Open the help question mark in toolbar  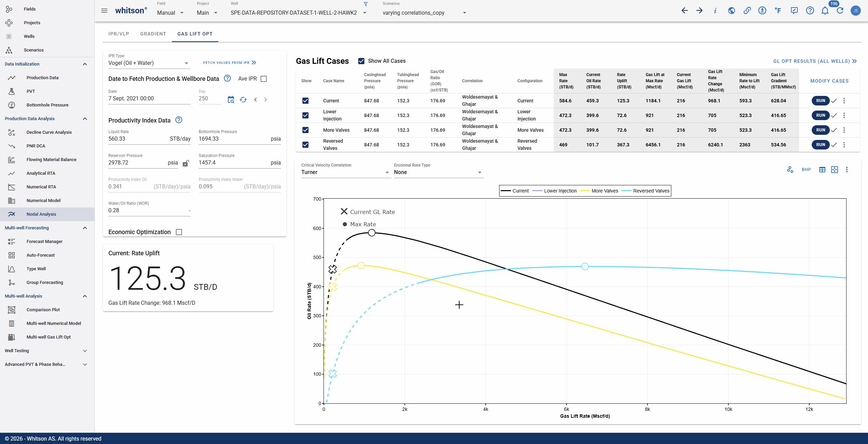coord(810,11)
